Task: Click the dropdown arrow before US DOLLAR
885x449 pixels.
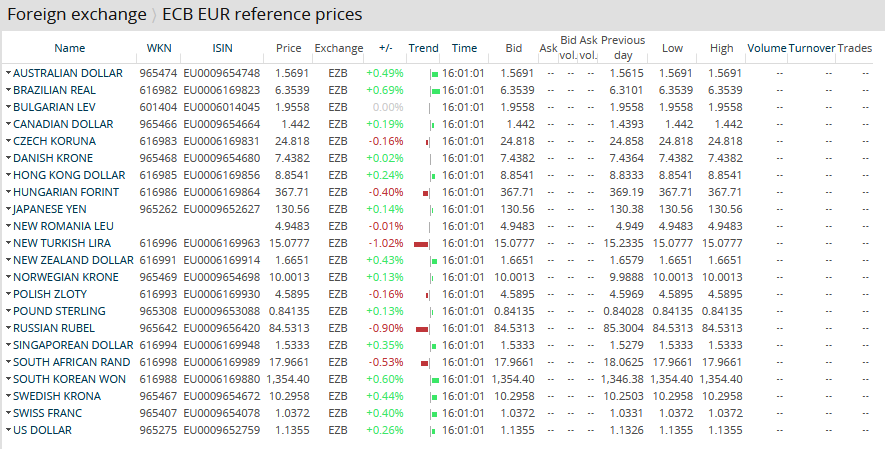Action: pos(8,431)
